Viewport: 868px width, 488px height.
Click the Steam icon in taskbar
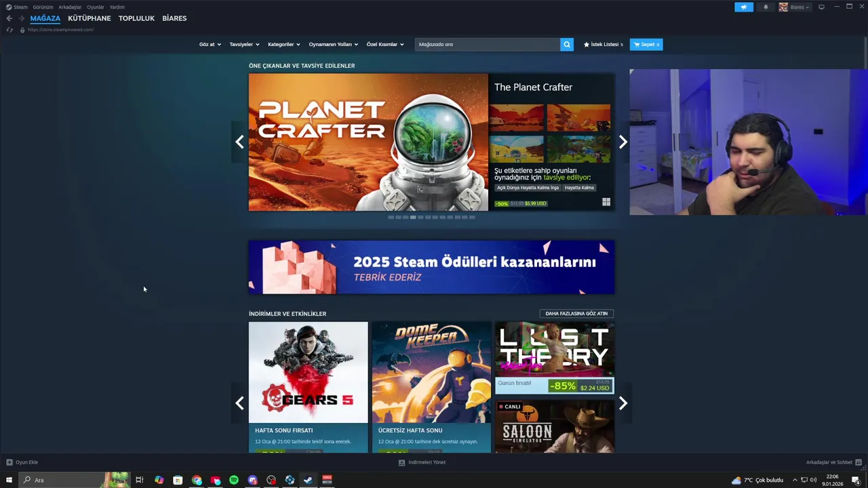[308, 480]
